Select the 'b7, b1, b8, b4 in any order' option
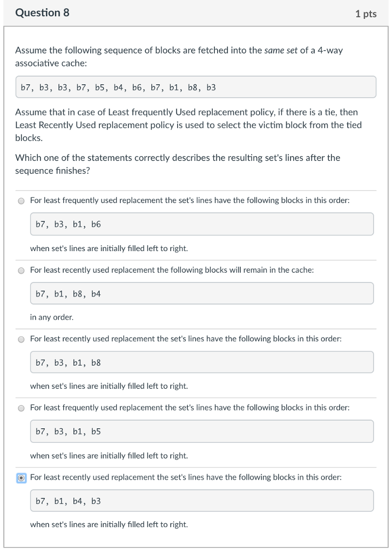The image size is (392, 553). [21, 269]
